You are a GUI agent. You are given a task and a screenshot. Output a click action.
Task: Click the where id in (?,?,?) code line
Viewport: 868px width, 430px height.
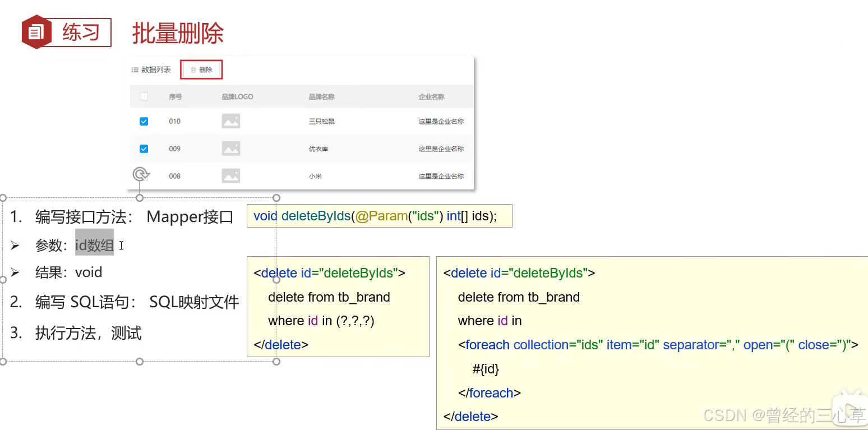click(x=321, y=321)
